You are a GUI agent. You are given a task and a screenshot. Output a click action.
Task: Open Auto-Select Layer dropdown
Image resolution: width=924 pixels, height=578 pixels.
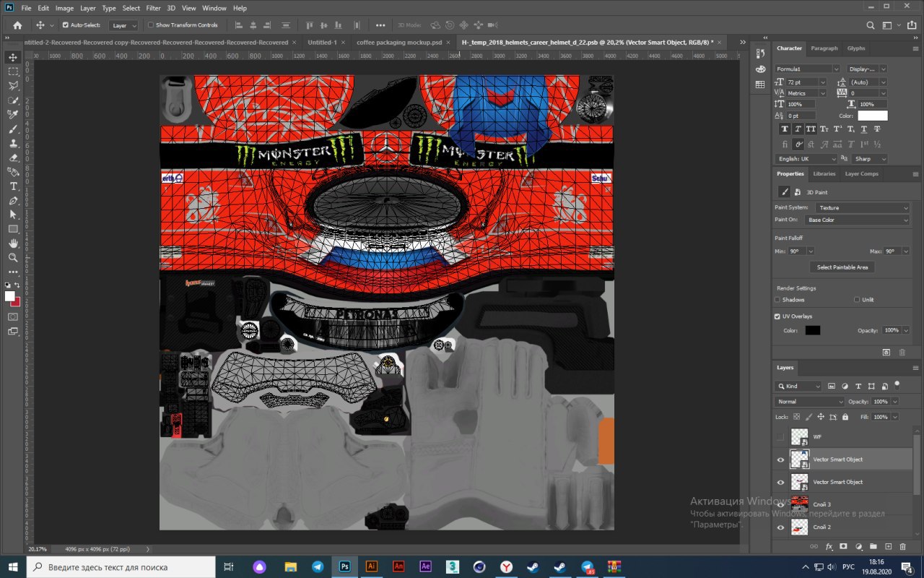(x=123, y=25)
